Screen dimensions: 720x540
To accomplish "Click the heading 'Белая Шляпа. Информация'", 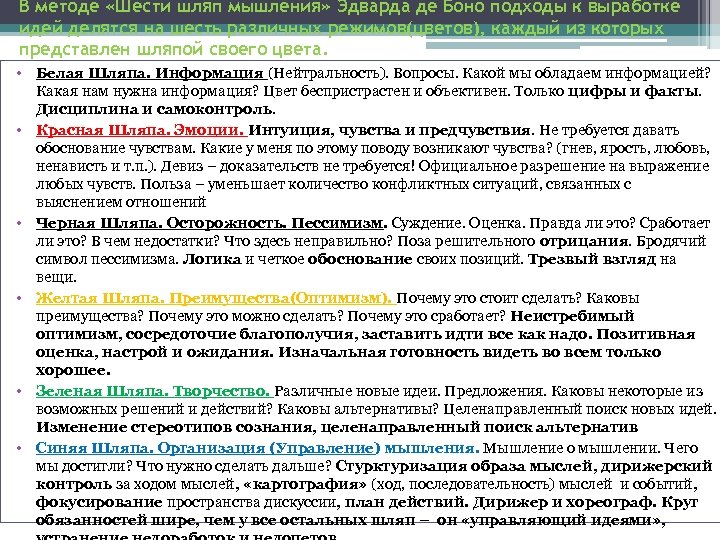I will click(150, 73).
